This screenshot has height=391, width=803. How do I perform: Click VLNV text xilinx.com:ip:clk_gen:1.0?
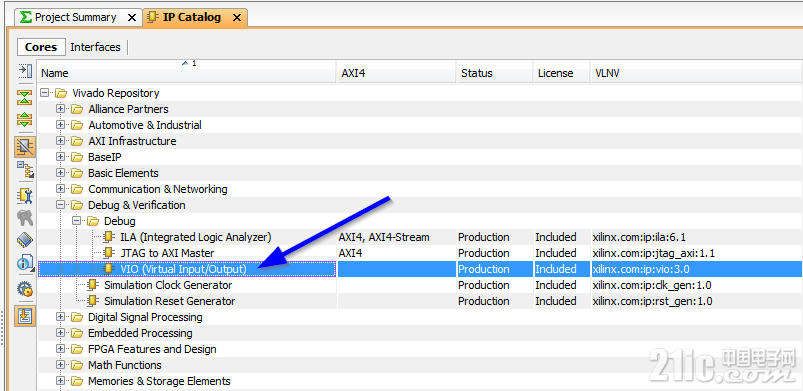pos(651,285)
